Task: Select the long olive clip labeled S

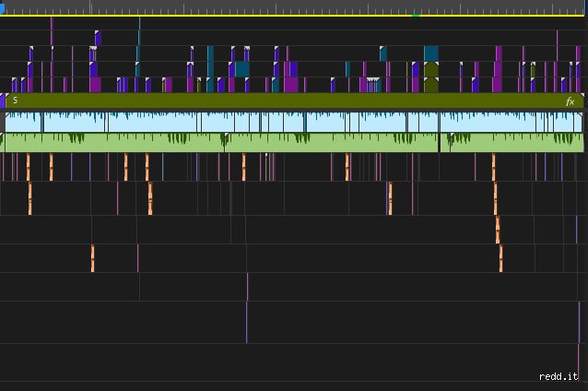Action: 294,101
